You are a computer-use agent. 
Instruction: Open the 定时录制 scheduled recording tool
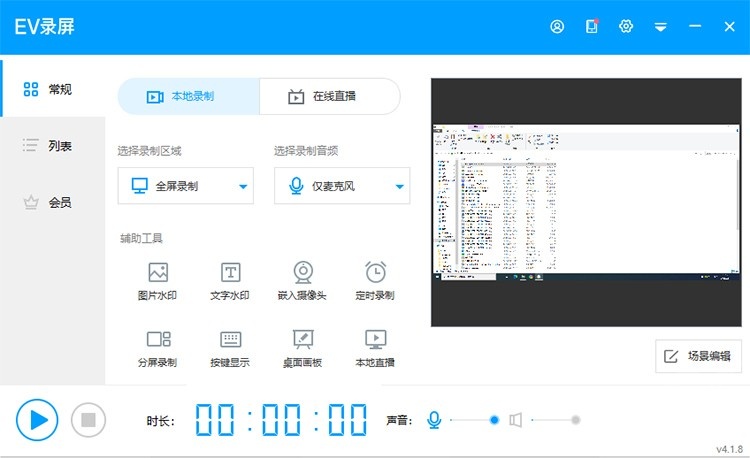coord(375,281)
